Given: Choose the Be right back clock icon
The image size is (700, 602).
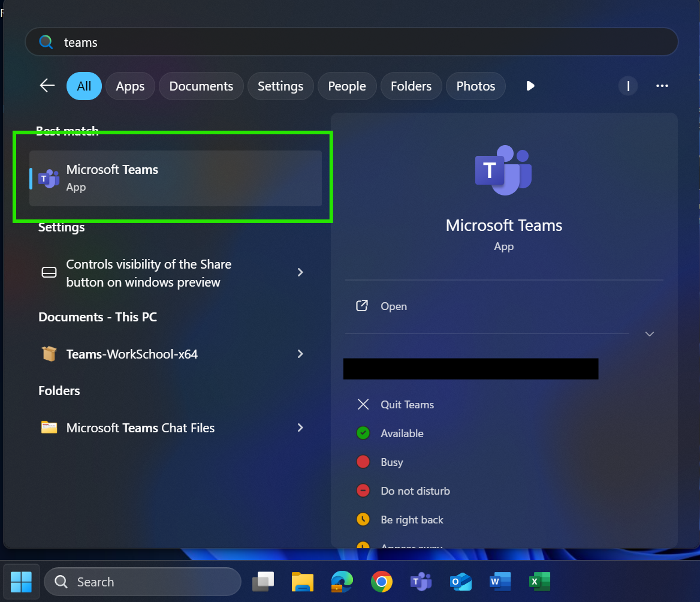Looking at the screenshot, I should point(363,519).
